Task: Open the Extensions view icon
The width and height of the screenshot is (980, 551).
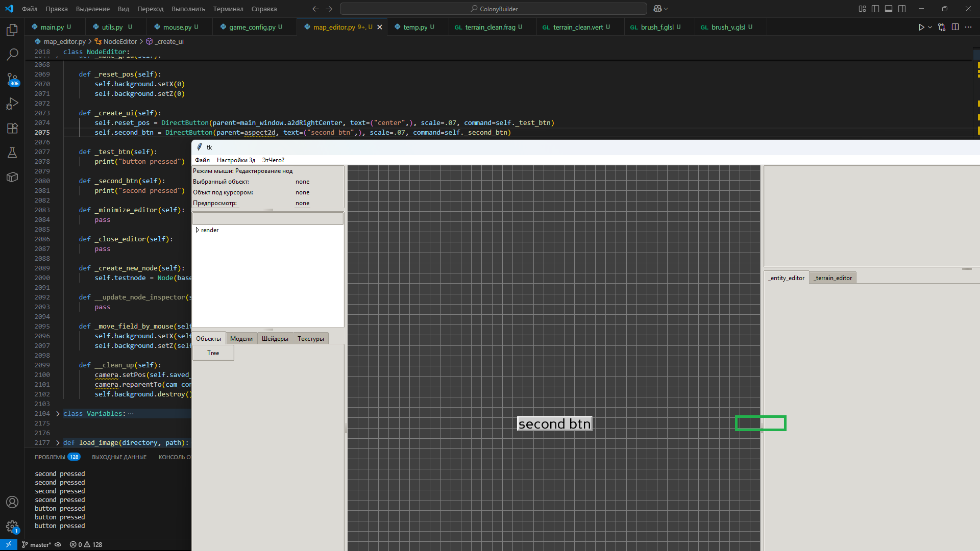Action: click(12, 128)
